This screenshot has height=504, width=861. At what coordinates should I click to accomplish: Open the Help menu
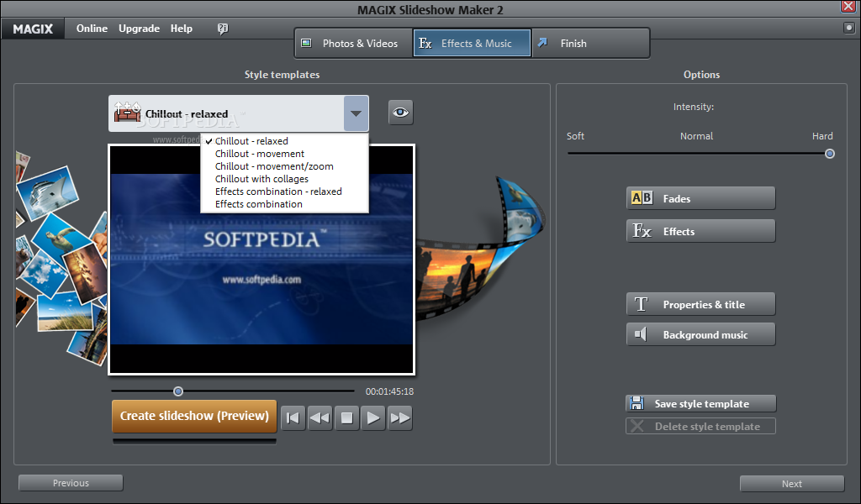182,29
